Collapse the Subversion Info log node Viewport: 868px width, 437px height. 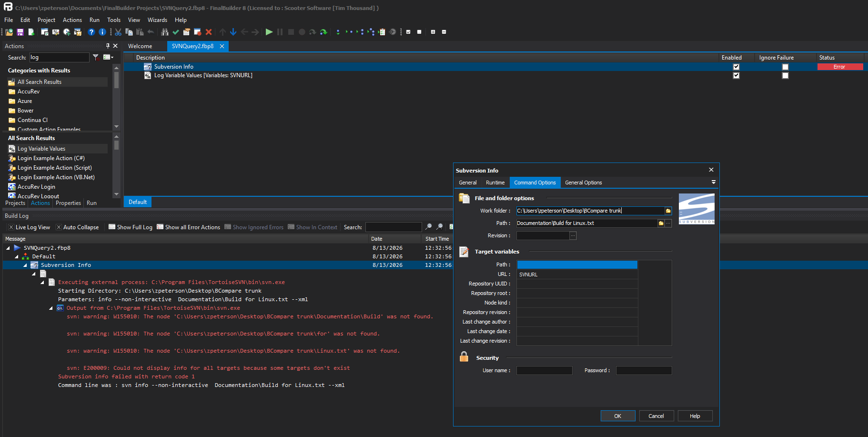pos(25,265)
